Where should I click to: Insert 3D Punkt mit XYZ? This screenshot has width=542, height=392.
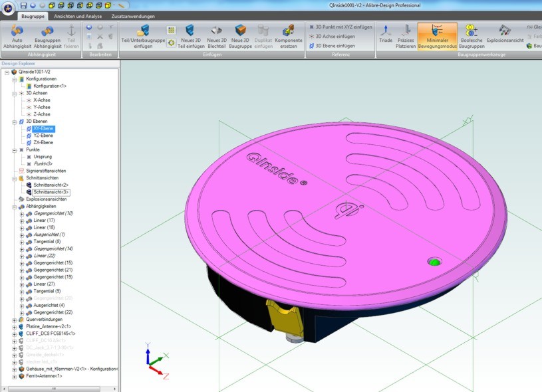[340, 27]
